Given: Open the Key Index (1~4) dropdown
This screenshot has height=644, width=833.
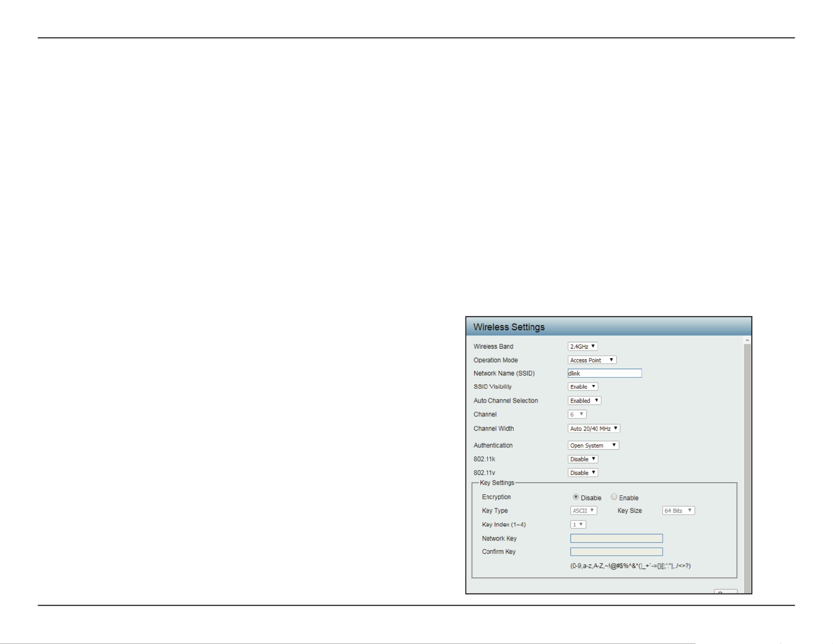Looking at the screenshot, I should (x=578, y=525).
